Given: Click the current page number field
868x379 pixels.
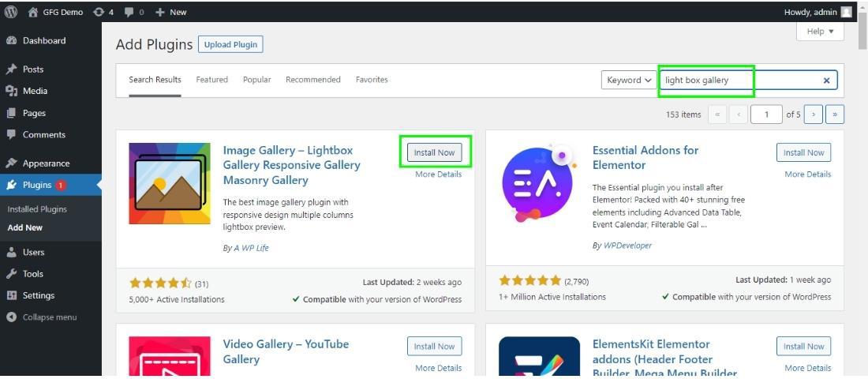Looking at the screenshot, I should pyautogui.click(x=767, y=114).
